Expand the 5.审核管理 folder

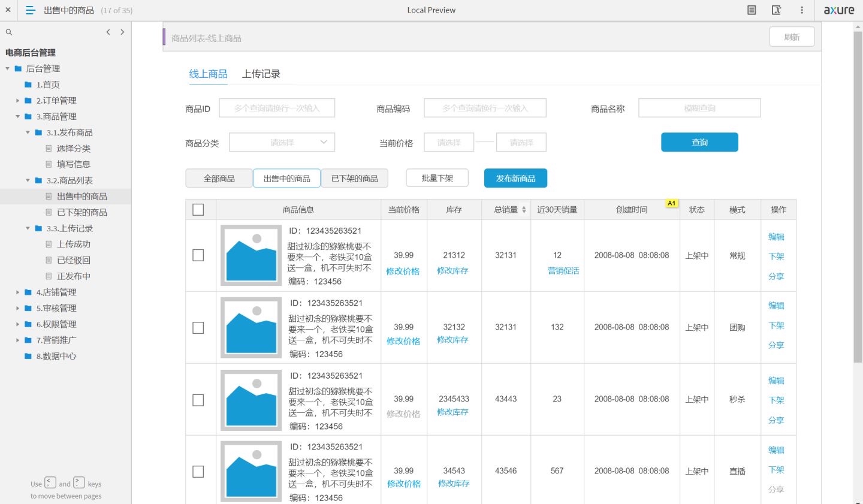click(18, 308)
